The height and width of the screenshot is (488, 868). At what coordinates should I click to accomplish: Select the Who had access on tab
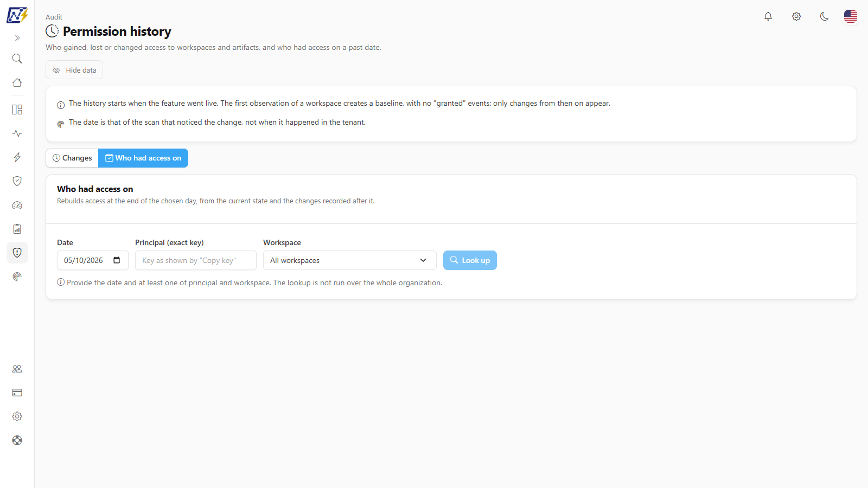[x=143, y=158]
